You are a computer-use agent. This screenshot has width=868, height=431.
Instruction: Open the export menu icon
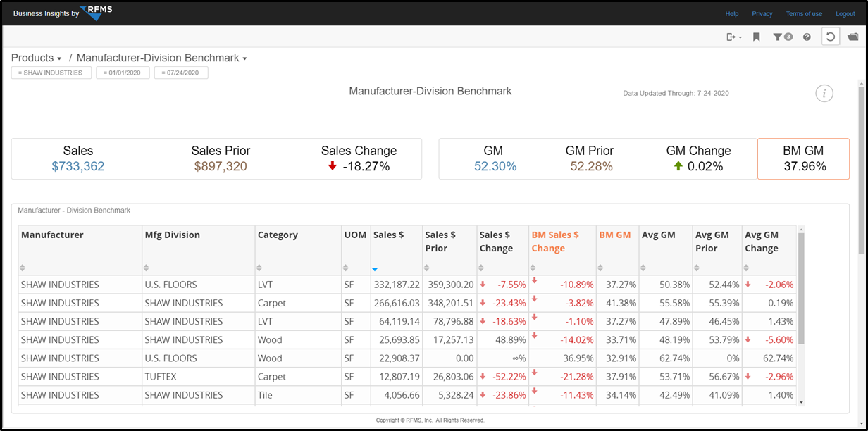tap(733, 37)
